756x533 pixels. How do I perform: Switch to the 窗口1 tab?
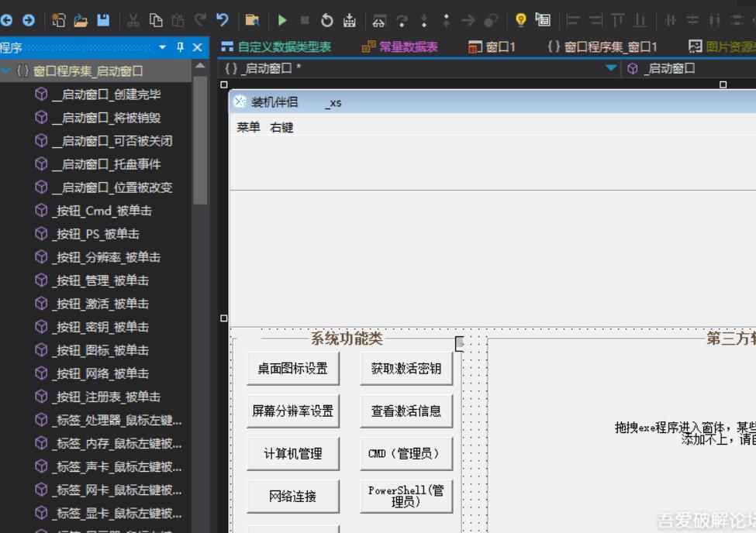click(492, 46)
